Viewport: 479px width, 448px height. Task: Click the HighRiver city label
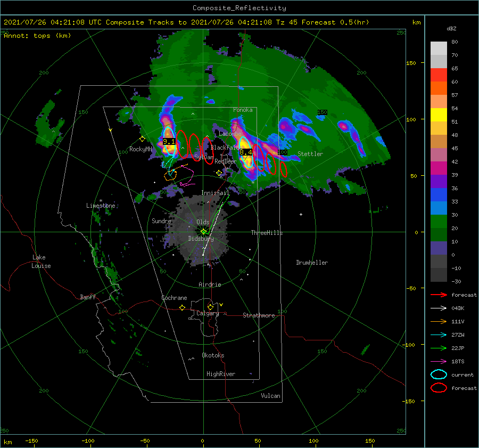pyautogui.click(x=221, y=374)
